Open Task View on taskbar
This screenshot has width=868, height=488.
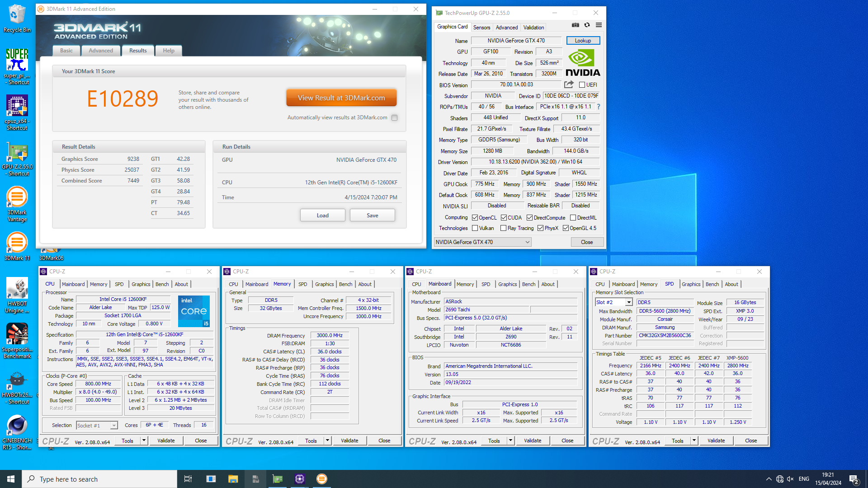188,479
